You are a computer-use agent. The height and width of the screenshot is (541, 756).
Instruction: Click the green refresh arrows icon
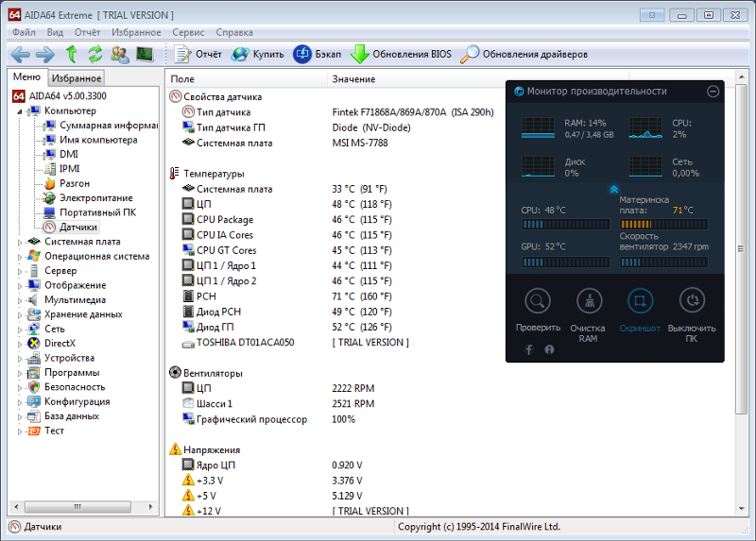point(95,54)
